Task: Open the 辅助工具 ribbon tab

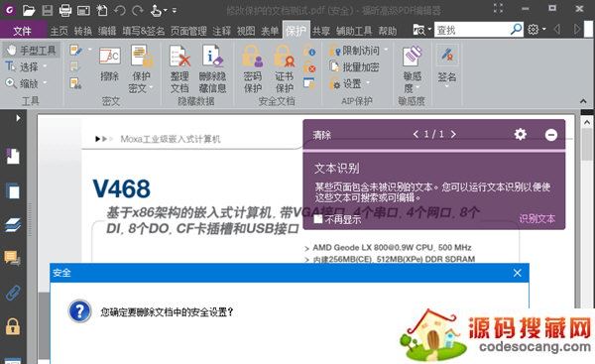Action: point(354,31)
